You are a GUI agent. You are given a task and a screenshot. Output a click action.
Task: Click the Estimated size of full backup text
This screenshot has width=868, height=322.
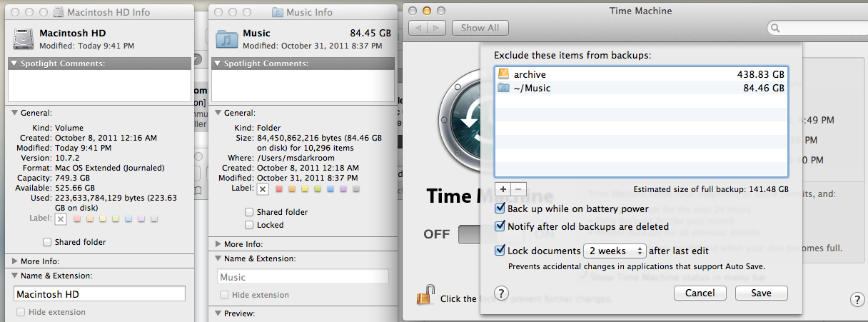[x=710, y=189]
